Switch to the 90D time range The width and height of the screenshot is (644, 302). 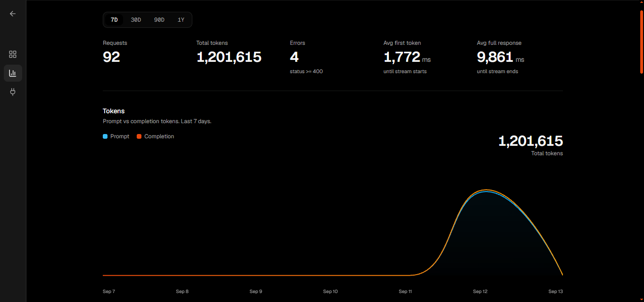pos(159,20)
